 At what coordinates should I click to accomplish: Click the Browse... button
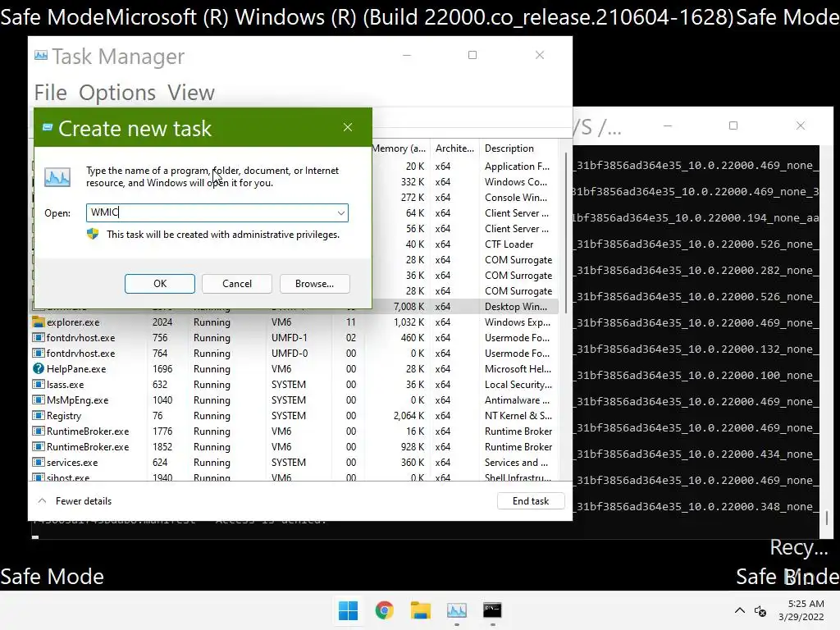pyautogui.click(x=314, y=283)
